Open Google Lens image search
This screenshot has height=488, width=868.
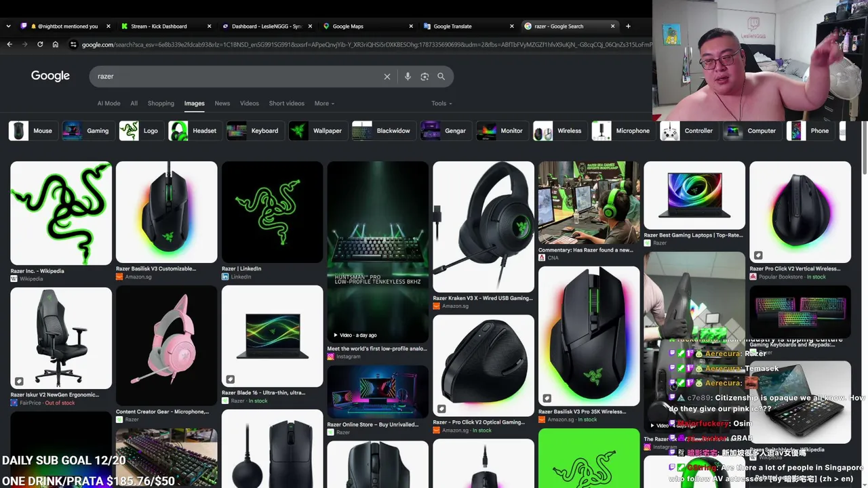coord(425,77)
